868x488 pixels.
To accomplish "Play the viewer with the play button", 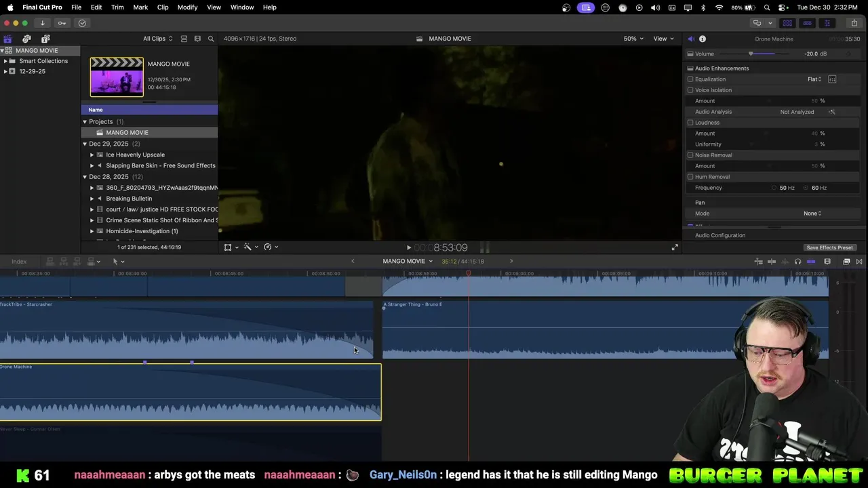I will (408, 247).
